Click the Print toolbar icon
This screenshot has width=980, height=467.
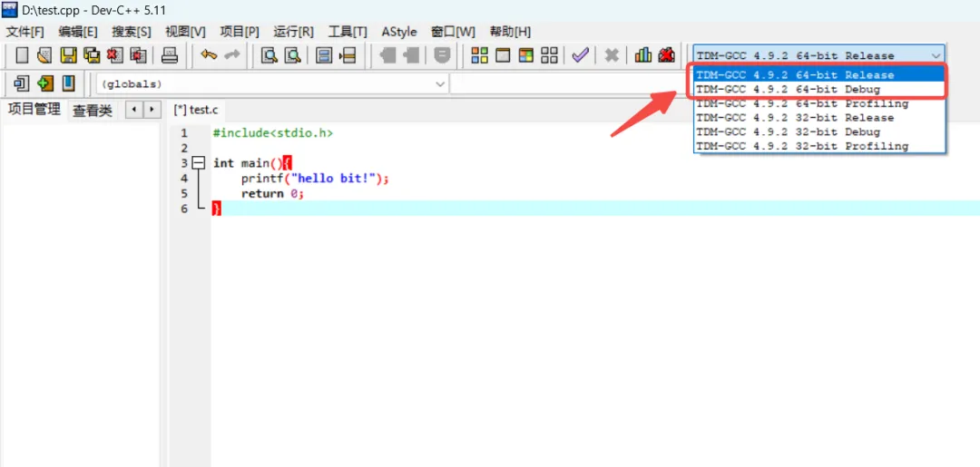tap(170, 55)
